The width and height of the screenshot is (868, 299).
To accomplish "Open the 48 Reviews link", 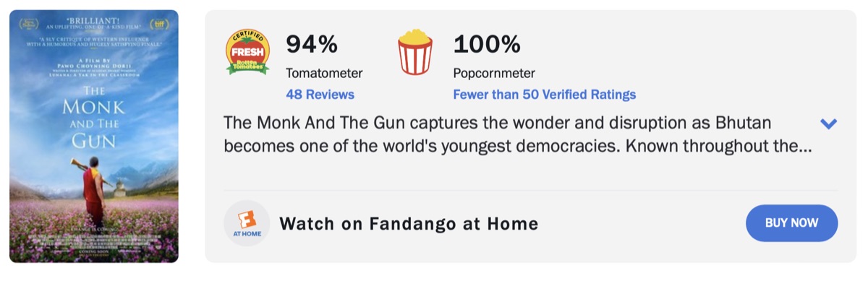I will (x=320, y=95).
